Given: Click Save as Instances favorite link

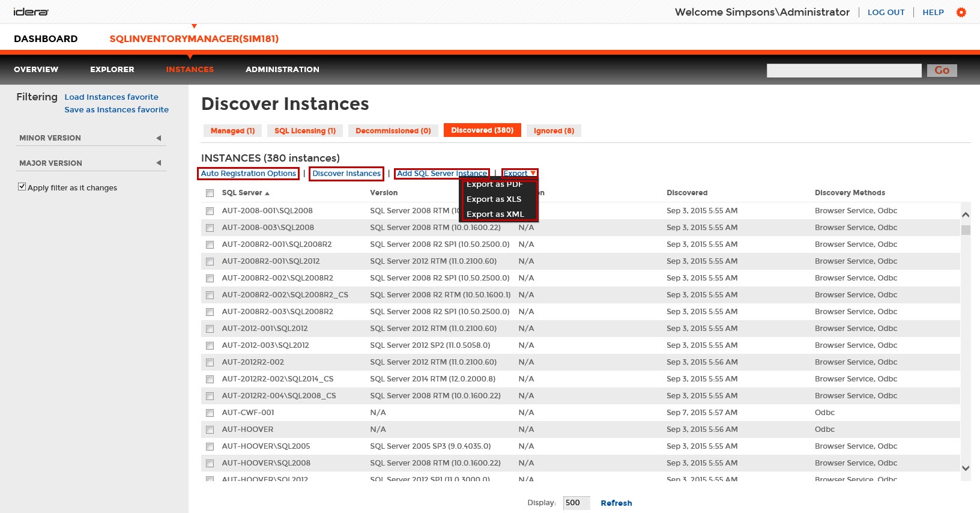Looking at the screenshot, I should (116, 109).
